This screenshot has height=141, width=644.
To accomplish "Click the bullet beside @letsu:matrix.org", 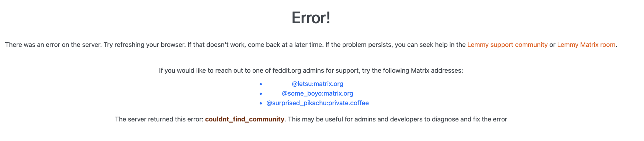I will (261, 84).
